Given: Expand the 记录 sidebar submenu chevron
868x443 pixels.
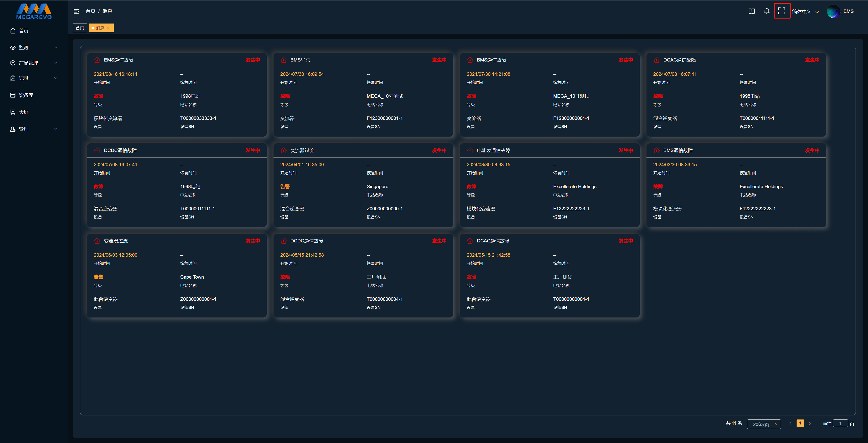Looking at the screenshot, I should [56, 78].
